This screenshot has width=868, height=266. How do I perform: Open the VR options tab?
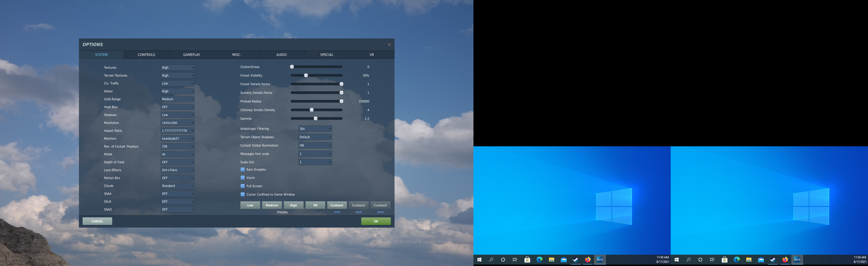[372, 54]
